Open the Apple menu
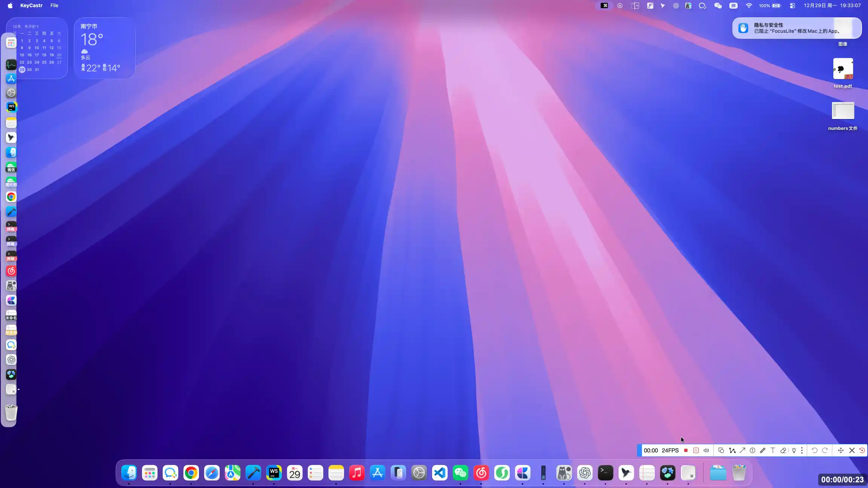This screenshot has width=868, height=488. tap(10, 6)
